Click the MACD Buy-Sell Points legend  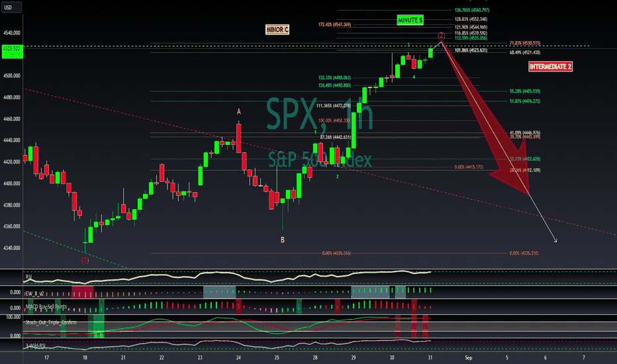(46, 306)
